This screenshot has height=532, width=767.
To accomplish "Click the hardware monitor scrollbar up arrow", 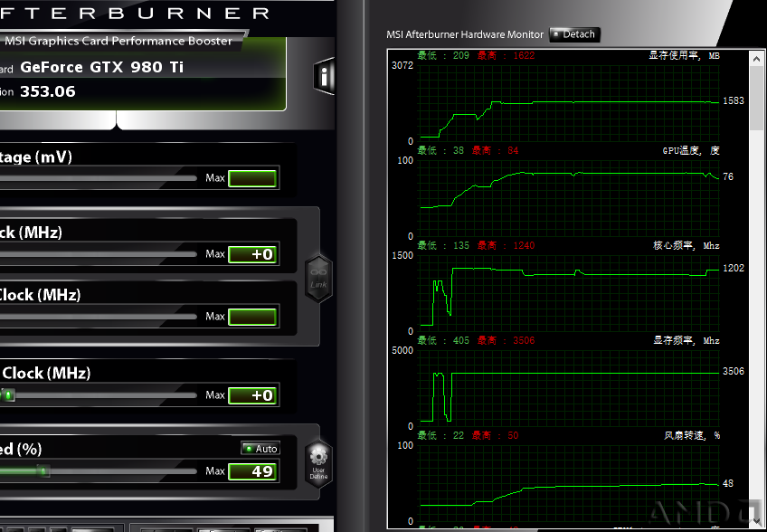I will point(756,59).
